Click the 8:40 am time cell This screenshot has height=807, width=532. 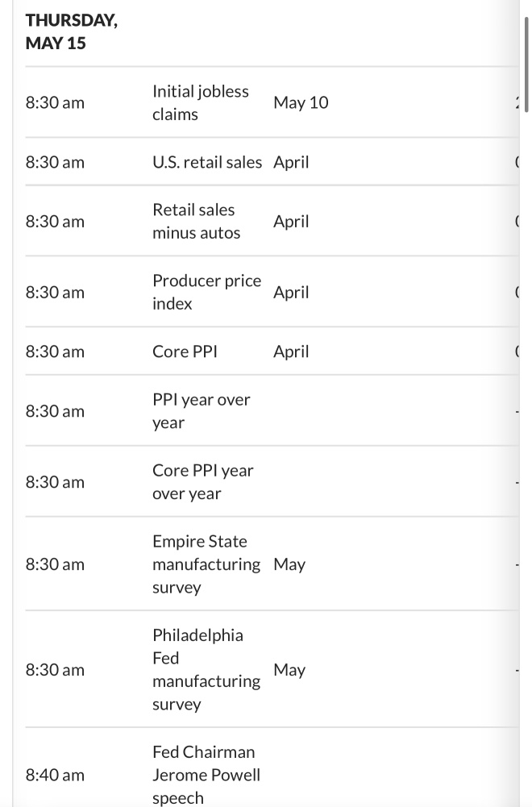pos(55,775)
